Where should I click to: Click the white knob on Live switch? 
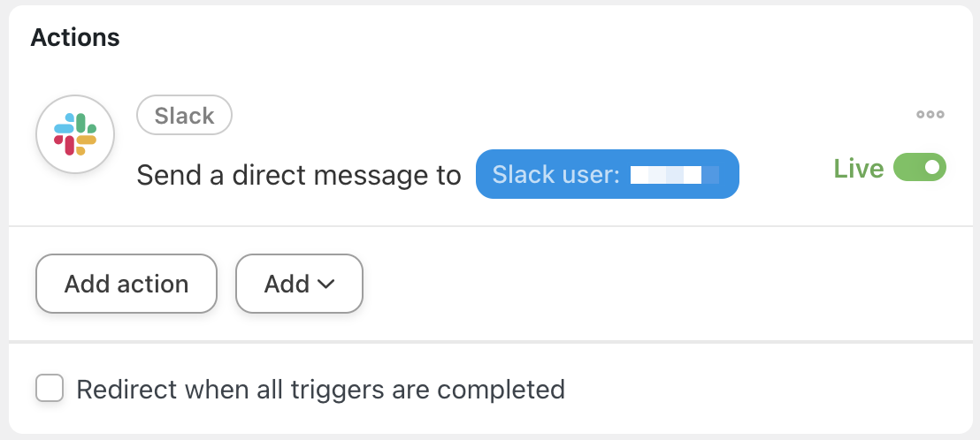pyautogui.click(x=931, y=168)
